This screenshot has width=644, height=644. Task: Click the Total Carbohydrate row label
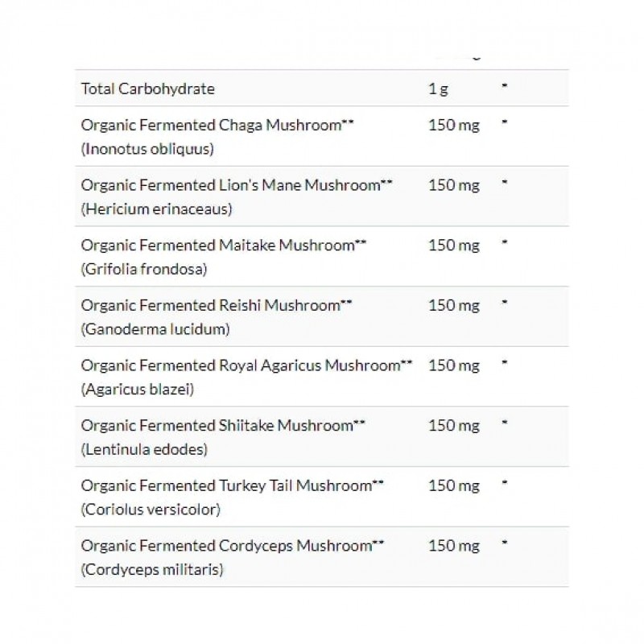[148, 89]
